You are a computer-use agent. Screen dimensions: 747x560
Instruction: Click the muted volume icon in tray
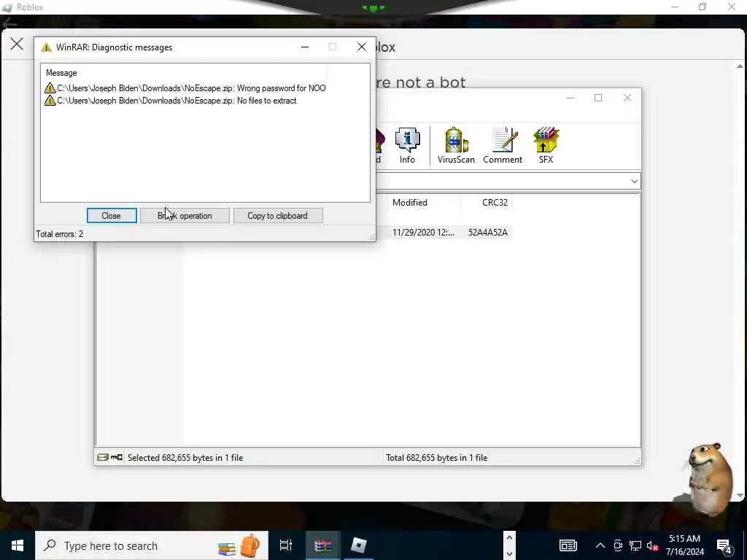[653, 546]
